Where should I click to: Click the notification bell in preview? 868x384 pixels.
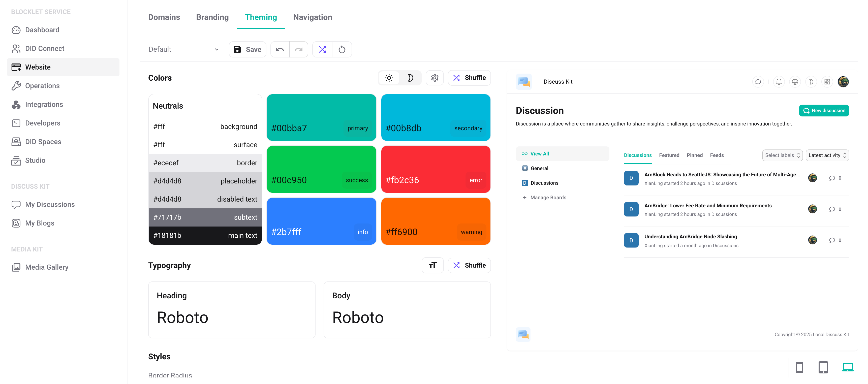point(779,82)
